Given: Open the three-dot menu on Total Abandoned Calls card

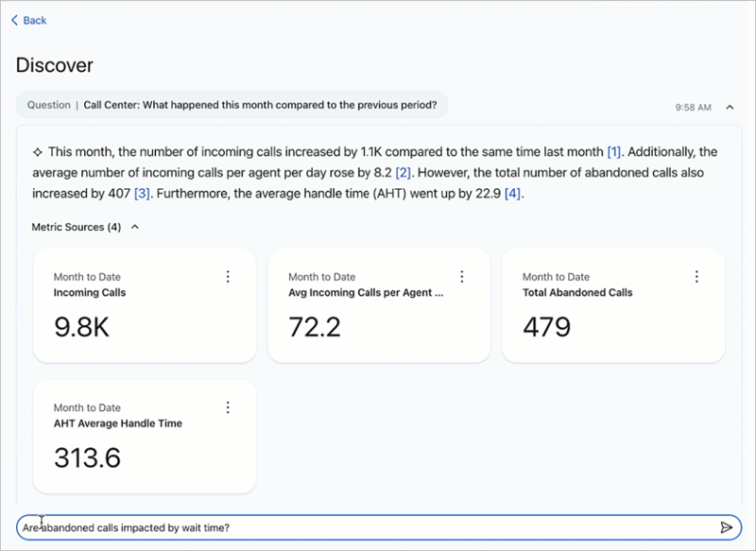Looking at the screenshot, I should coord(696,276).
